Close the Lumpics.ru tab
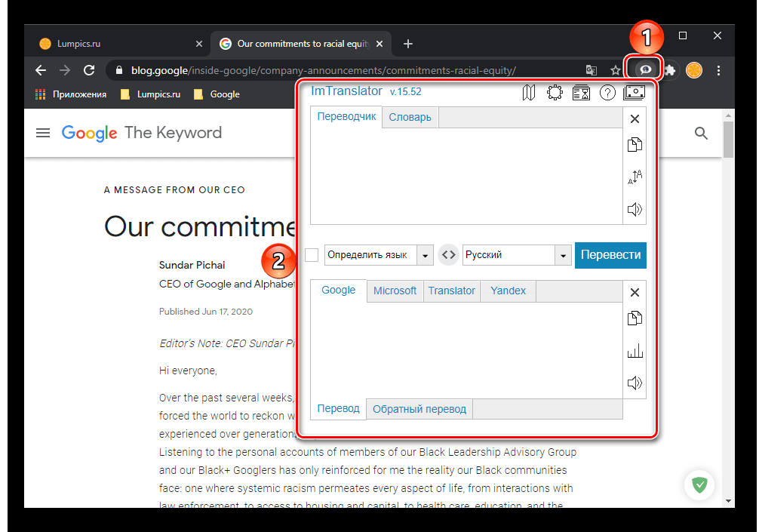The height and width of the screenshot is (532, 759). 199,44
